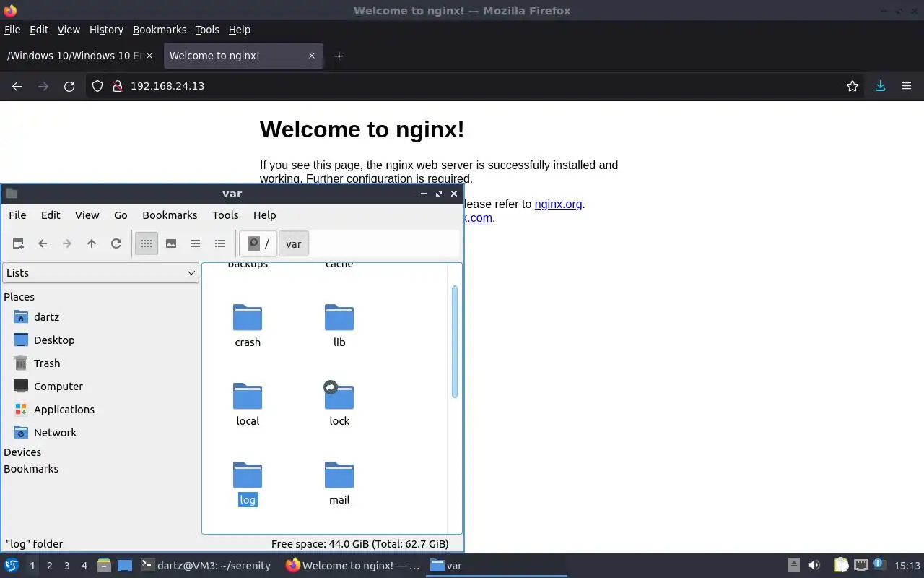924x578 pixels.
Task: Select the local folder
Action: [248, 405]
